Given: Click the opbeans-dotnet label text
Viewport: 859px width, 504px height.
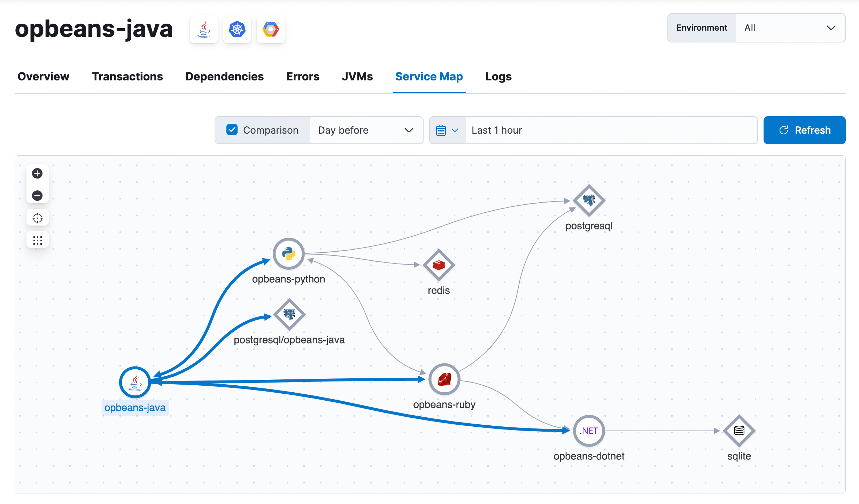Looking at the screenshot, I should pyautogui.click(x=589, y=456).
